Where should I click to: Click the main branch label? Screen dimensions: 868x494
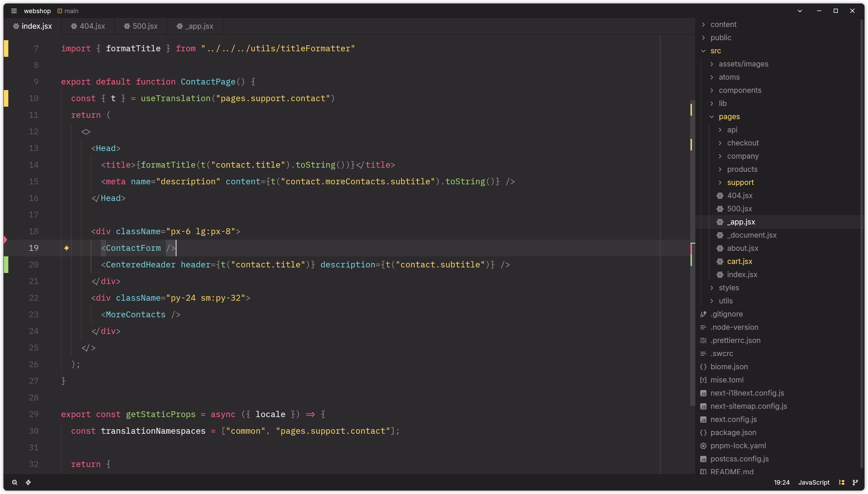click(71, 11)
